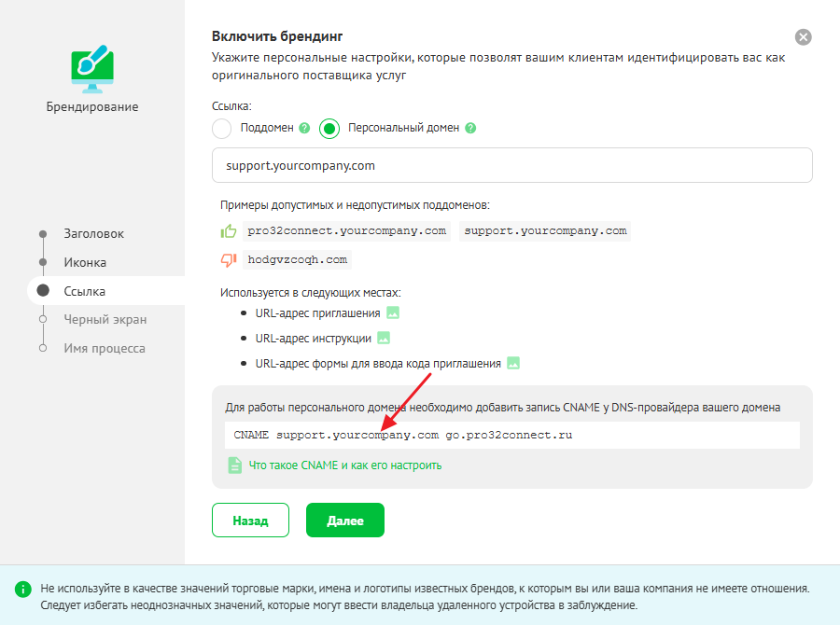The image size is (840, 625).
Task: Select the Поддомен radio button
Action: pos(222,129)
